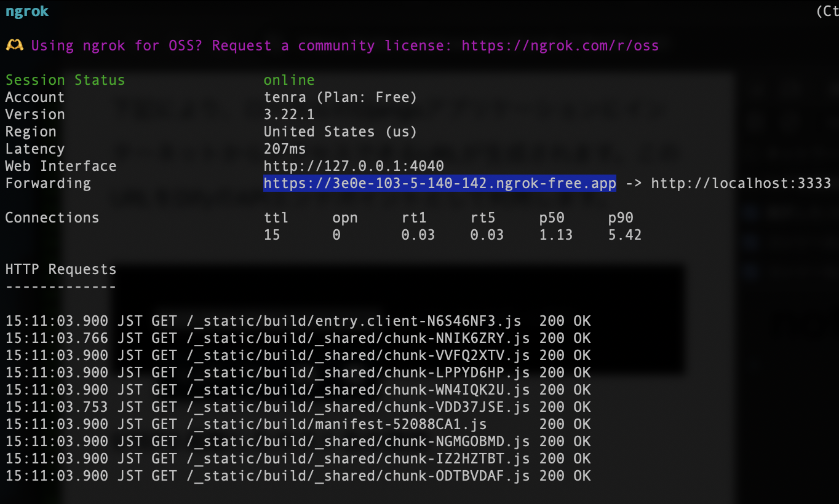This screenshot has height=504, width=839.
Task: Click the 'p50' column header
Action: pyautogui.click(x=552, y=218)
